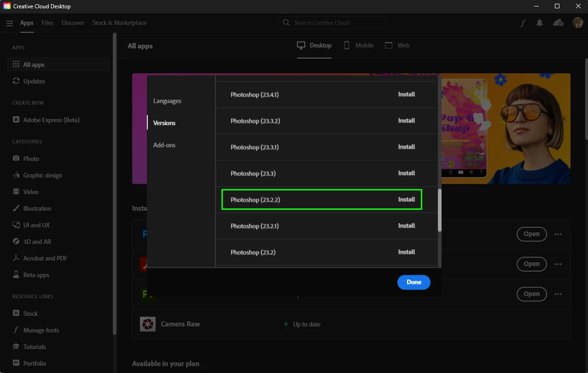588x373 pixels.
Task: Click the Available in your plan heading
Action: [x=166, y=363]
